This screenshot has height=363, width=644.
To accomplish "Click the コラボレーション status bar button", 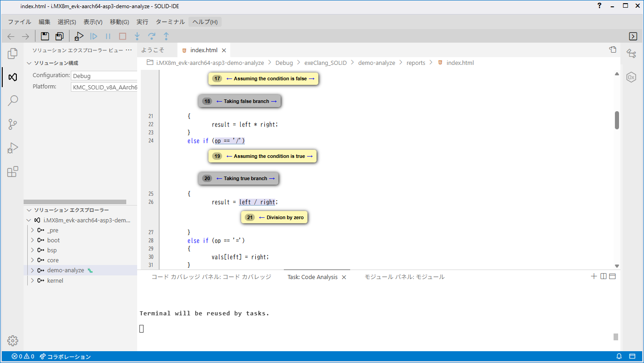I will 65,357.
